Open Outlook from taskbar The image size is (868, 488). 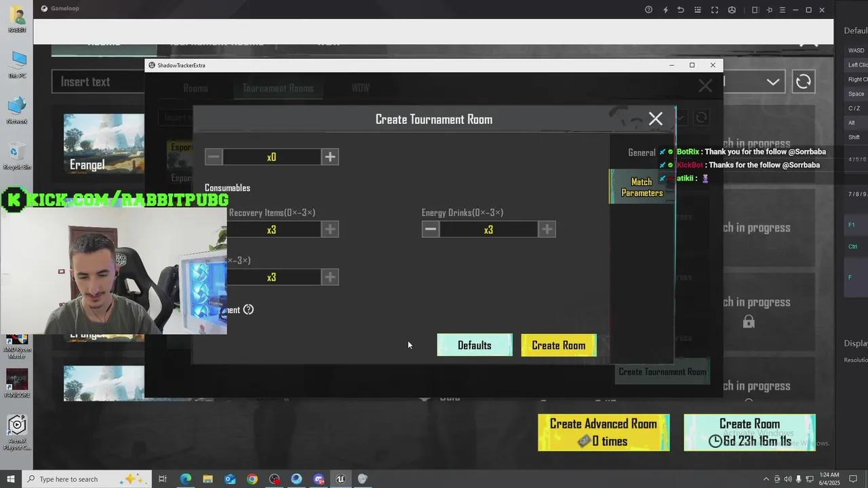[x=230, y=479]
